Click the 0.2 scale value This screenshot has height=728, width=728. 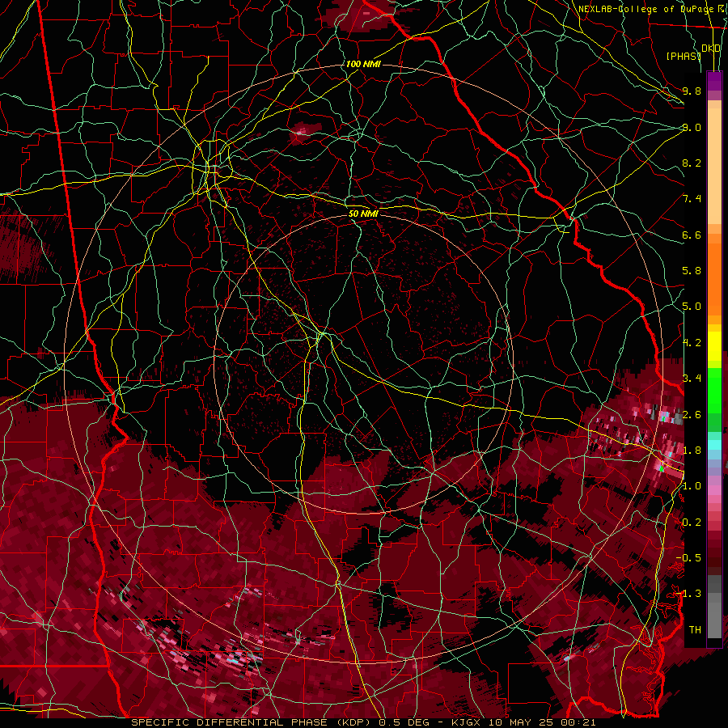[x=692, y=523]
